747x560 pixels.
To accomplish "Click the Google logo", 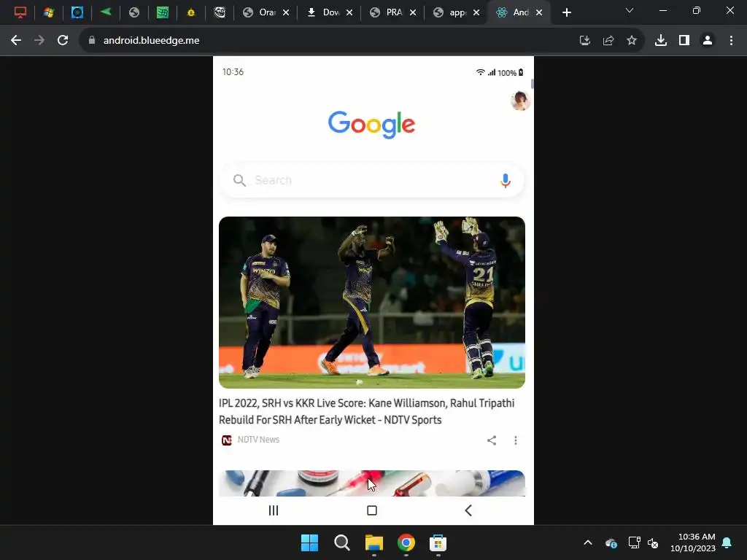I will [371, 125].
